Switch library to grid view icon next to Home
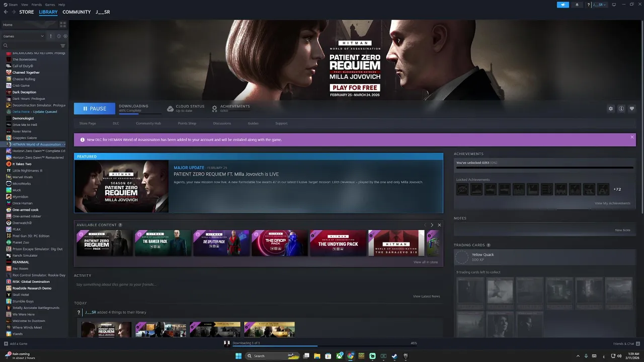The width and height of the screenshot is (644, 362). tap(63, 24)
